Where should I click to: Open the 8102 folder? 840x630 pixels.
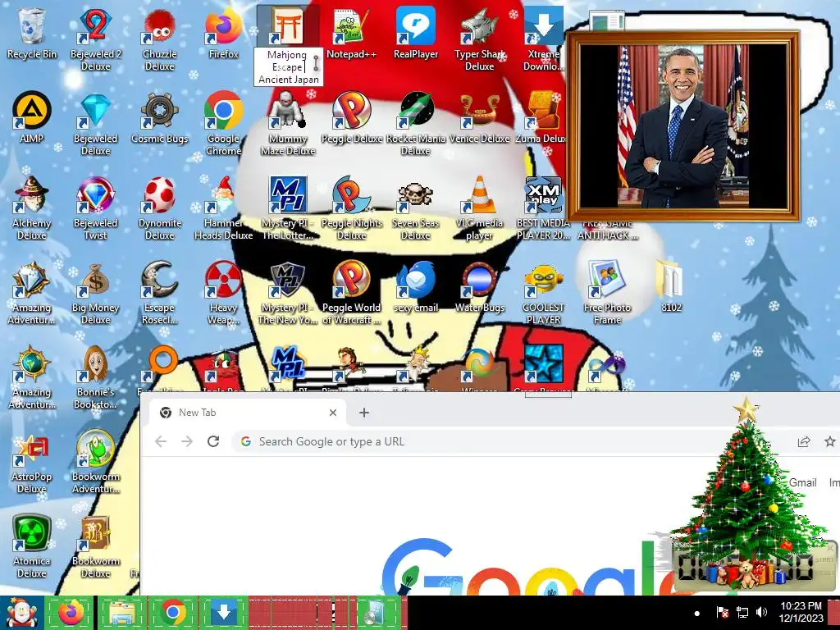[x=671, y=287]
